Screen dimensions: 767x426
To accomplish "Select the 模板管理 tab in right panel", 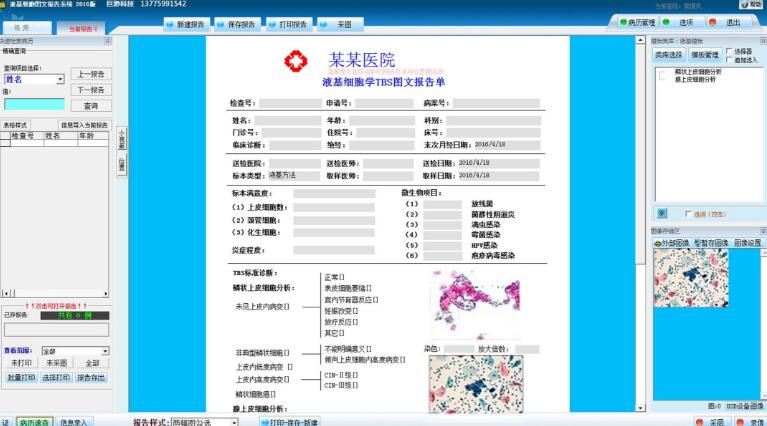I will [704, 55].
